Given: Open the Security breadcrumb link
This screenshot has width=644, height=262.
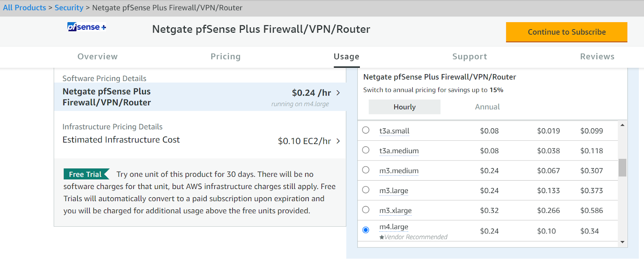Looking at the screenshot, I should coord(69,7).
